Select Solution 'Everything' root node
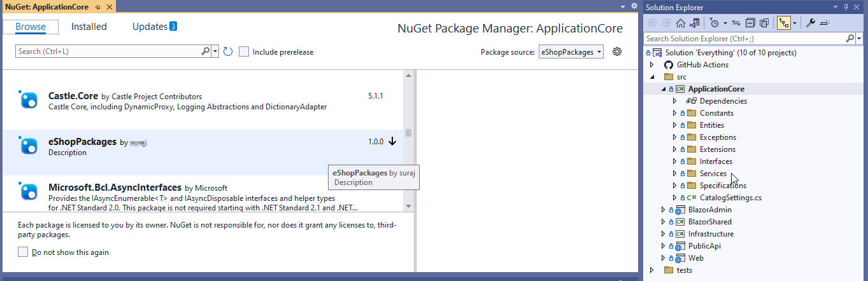 coord(730,53)
